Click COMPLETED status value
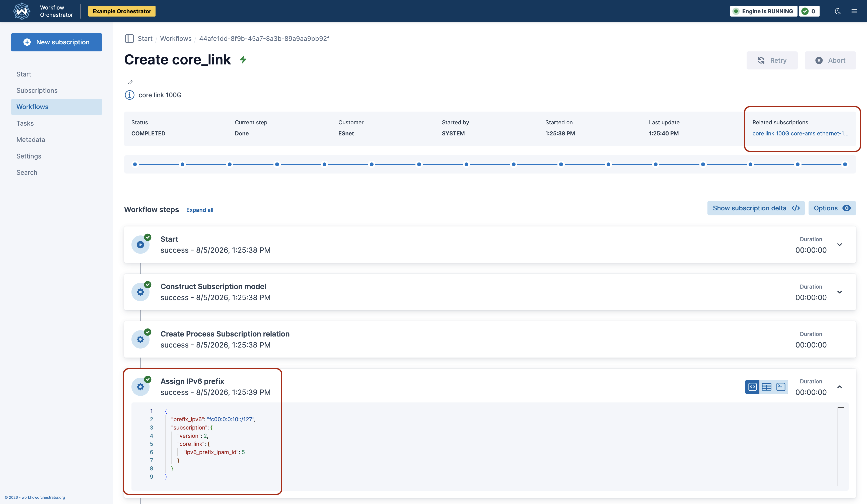 coord(148,133)
